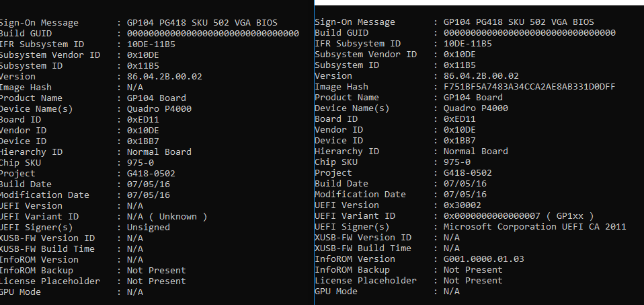
Task: Click Subsystem ID 0x11B5 in the right window
Action: coord(460,65)
